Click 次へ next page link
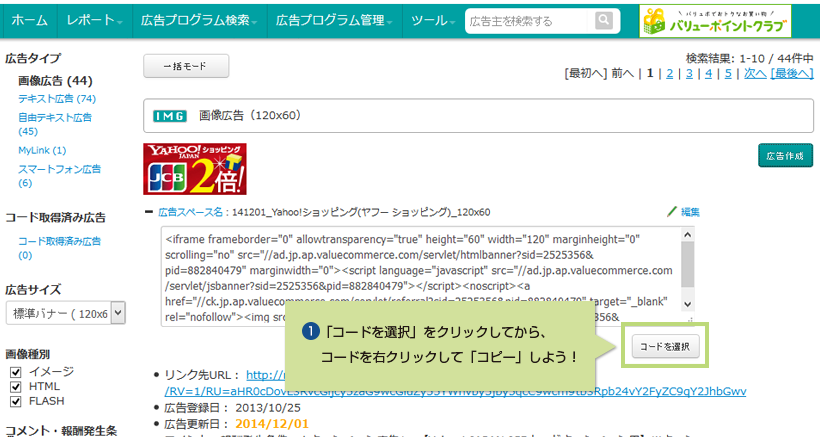Viewport: 820px width, 437px height. click(755, 74)
